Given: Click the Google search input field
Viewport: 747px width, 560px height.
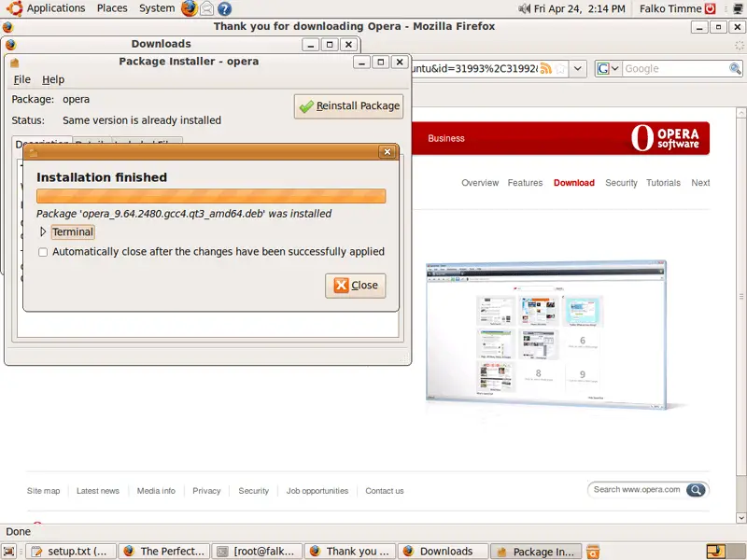Looking at the screenshot, I should point(675,68).
